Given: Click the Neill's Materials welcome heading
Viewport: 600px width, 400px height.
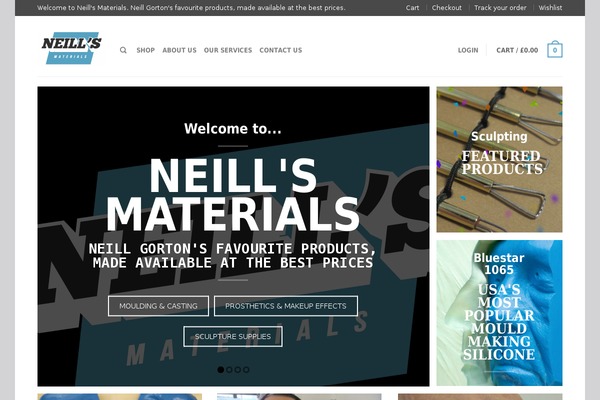Looking at the screenshot, I should [233, 194].
